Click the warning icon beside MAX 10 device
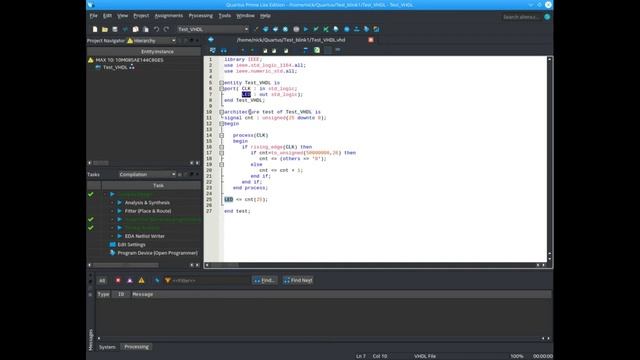 [x=91, y=60]
